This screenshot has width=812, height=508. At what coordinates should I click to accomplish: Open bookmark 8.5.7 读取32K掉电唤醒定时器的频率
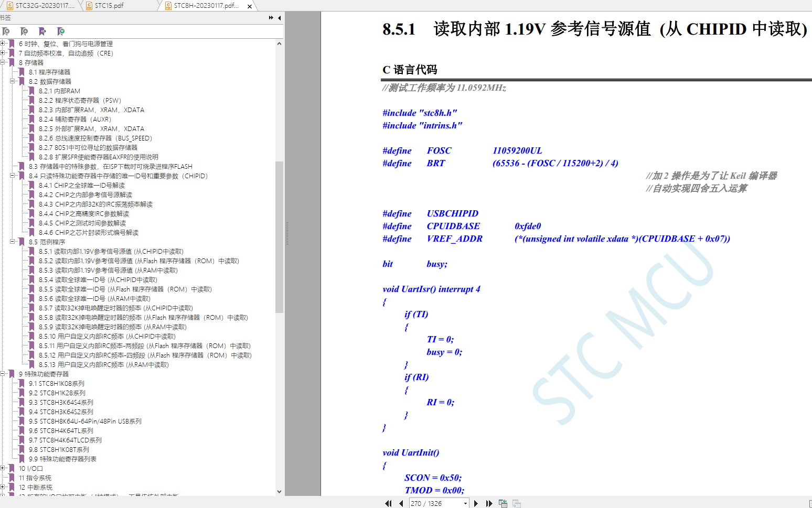pyautogui.click(x=116, y=308)
